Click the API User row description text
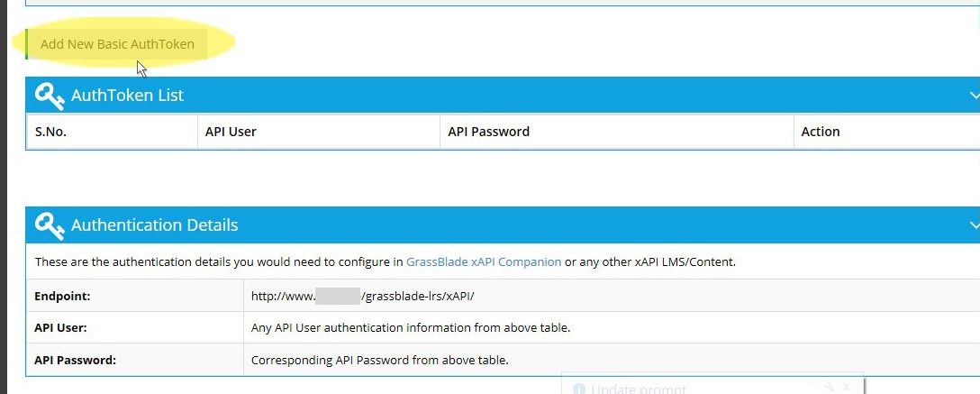980x394 pixels. (x=411, y=327)
